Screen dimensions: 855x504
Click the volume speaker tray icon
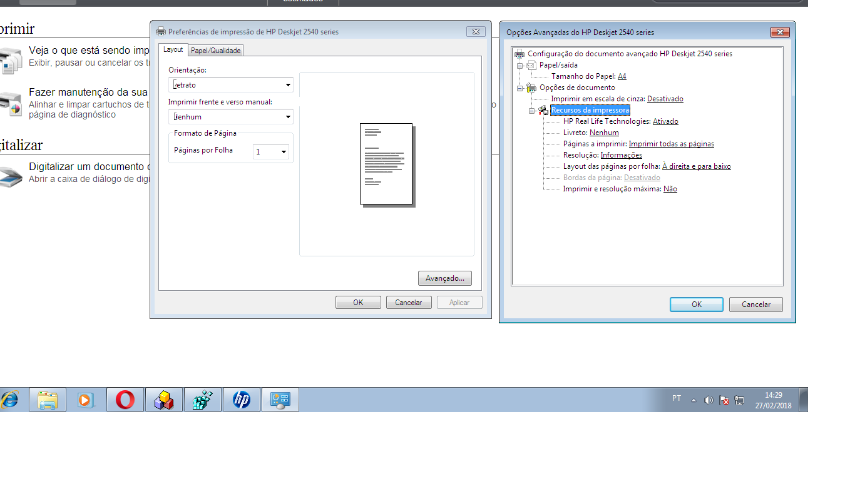tap(709, 400)
